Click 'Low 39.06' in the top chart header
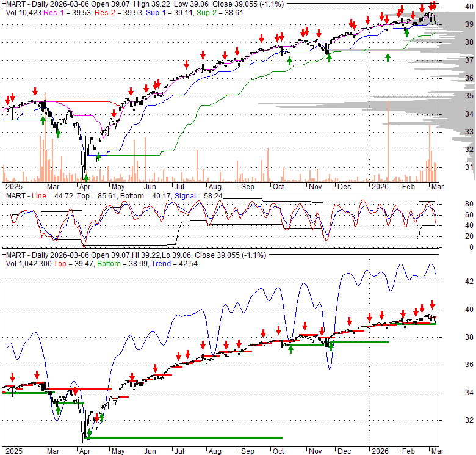Image resolution: width=476 pixels, height=455 pixels. pyautogui.click(x=192, y=4)
